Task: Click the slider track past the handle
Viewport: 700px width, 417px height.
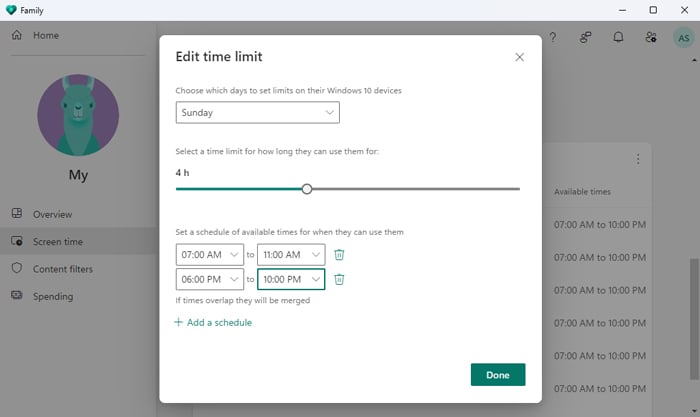Action: [415, 189]
